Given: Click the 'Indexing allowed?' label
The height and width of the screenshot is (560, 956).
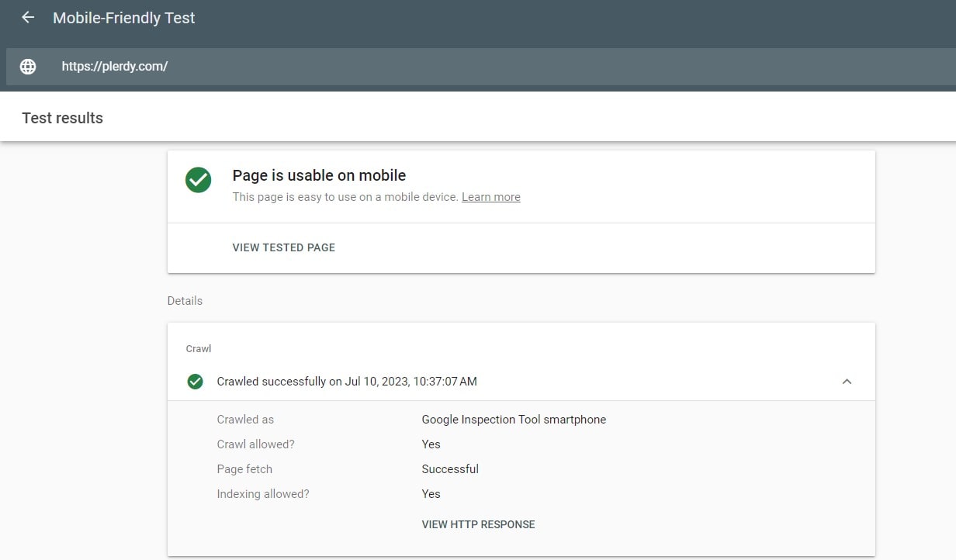Looking at the screenshot, I should coord(263,494).
